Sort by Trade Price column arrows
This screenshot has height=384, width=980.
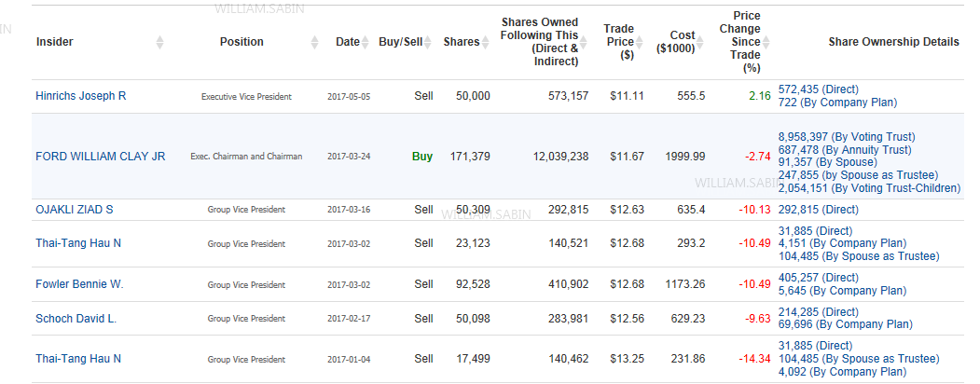point(640,42)
